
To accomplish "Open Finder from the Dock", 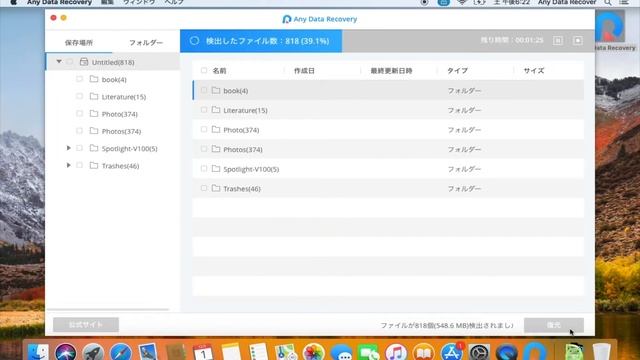I will [38, 352].
